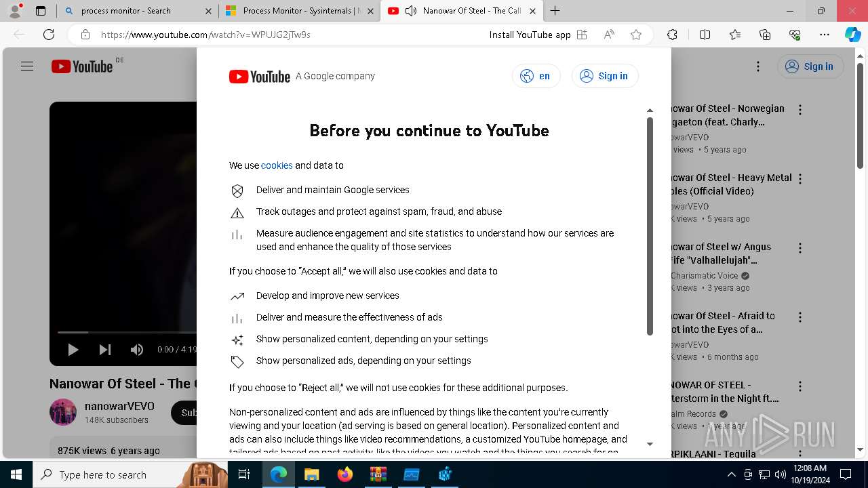
Task: Open the system clock and date
Action: point(810,474)
